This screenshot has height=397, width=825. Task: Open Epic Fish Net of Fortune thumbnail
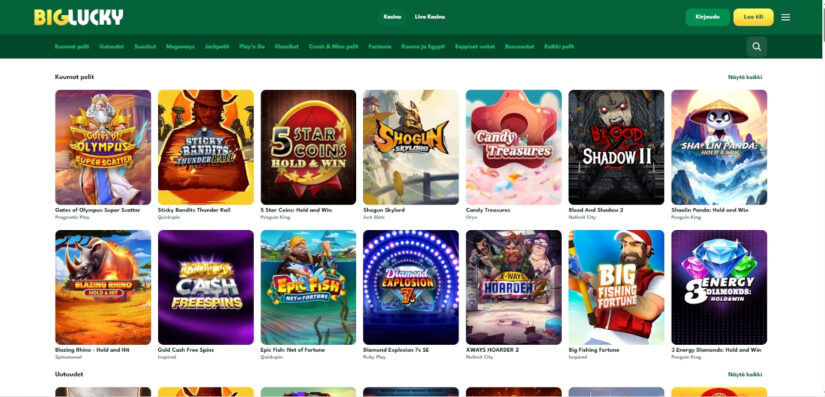[308, 287]
